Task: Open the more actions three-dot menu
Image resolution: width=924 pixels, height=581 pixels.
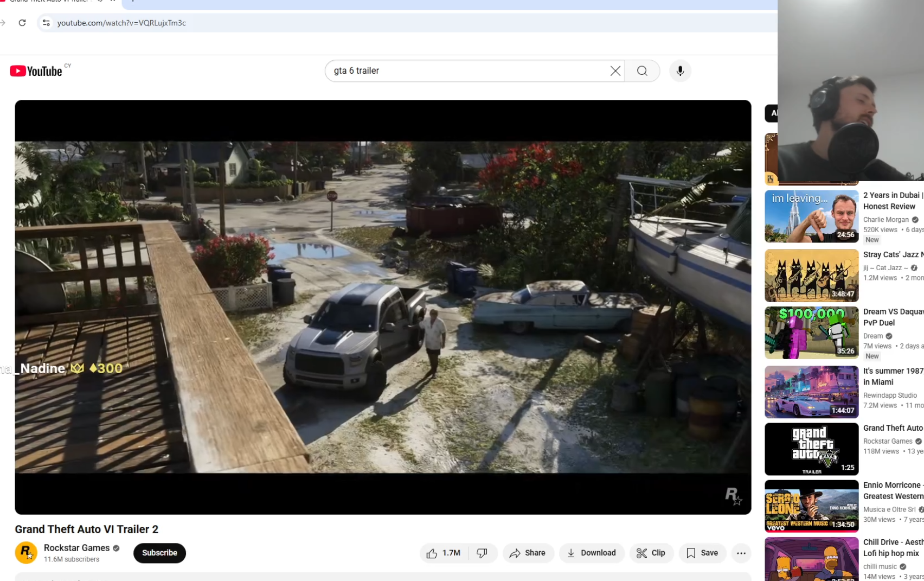Action: point(741,553)
